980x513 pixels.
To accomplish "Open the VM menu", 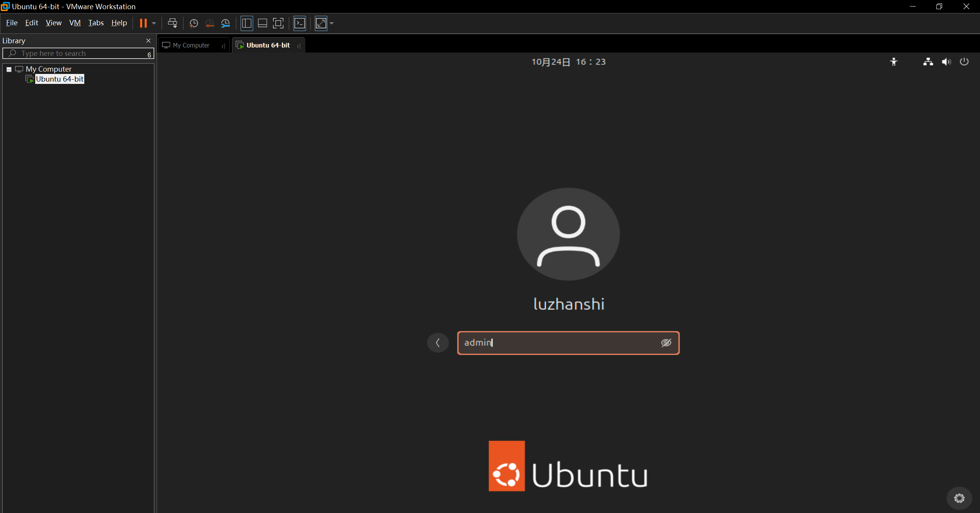I will click(75, 23).
